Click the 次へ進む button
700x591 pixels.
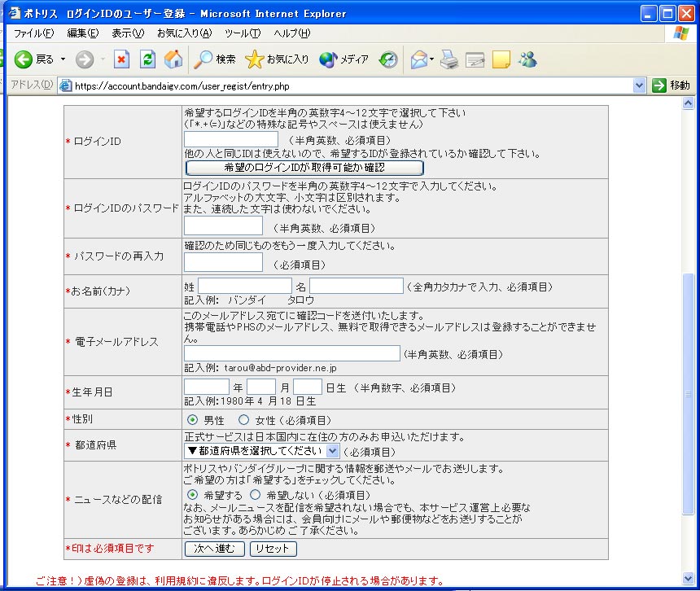coord(214,549)
